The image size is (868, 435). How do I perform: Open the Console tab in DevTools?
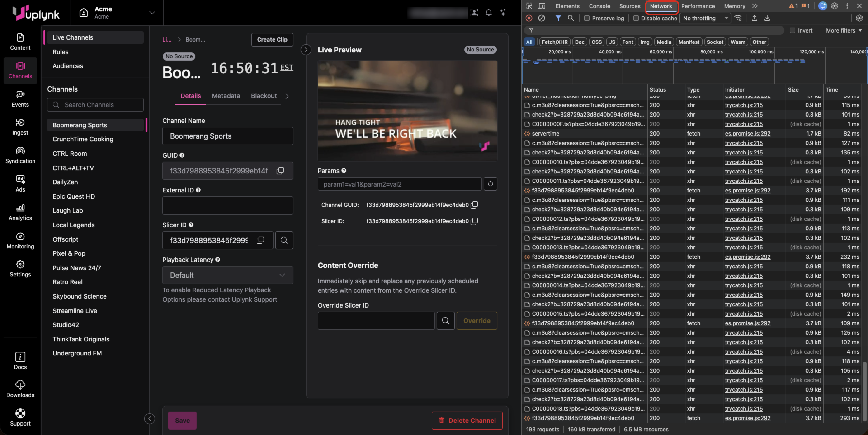coord(599,6)
